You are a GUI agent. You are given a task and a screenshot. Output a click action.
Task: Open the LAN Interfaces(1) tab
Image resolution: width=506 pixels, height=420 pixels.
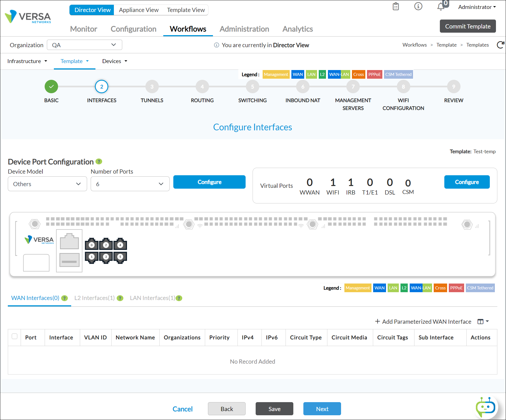pyautogui.click(x=152, y=298)
